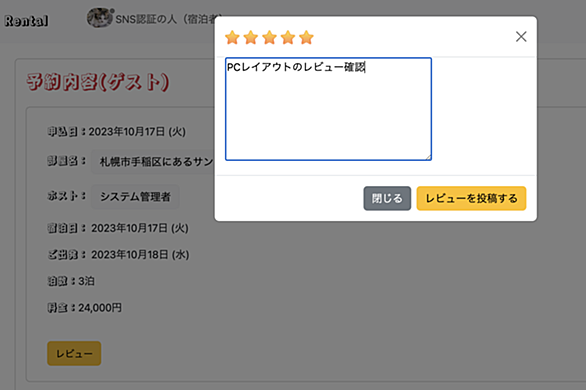Select the third rating star

[x=269, y=37]
